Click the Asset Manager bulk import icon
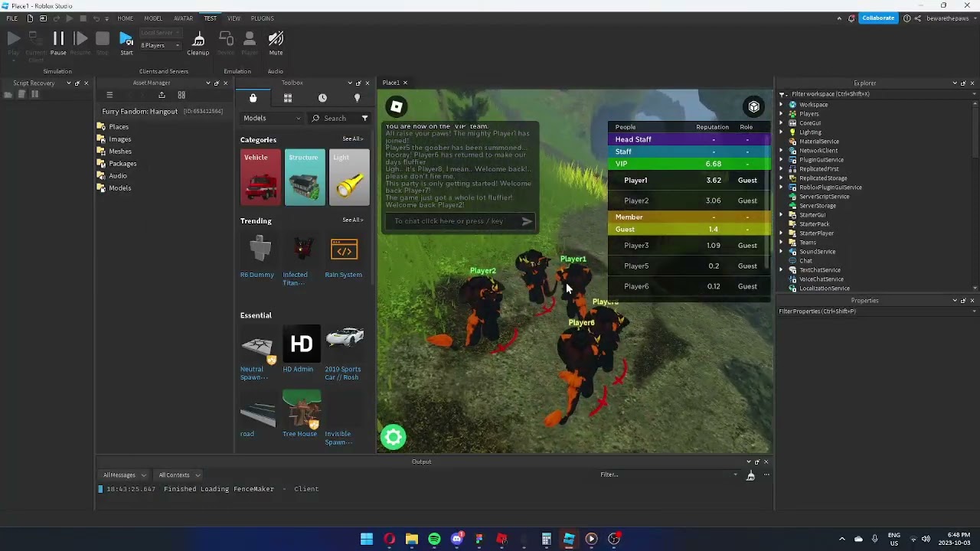The width and height of the screenshot is (980, 551). click(162, 96)
